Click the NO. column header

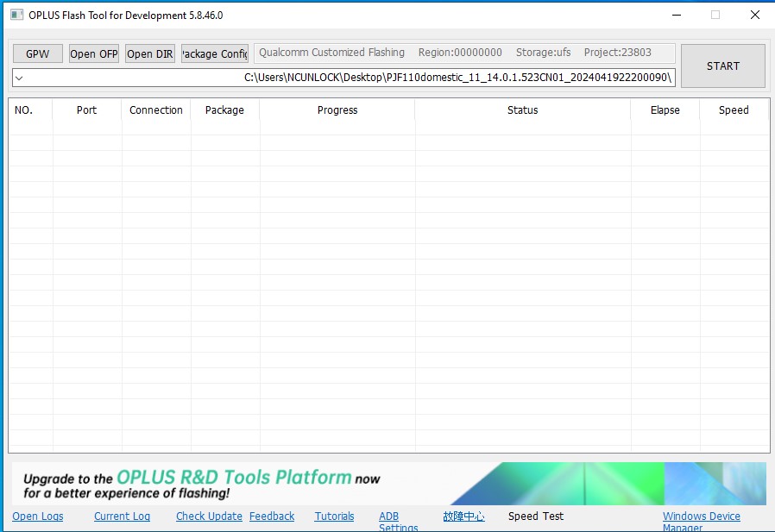pyautogui.click(x=24, y=110)
